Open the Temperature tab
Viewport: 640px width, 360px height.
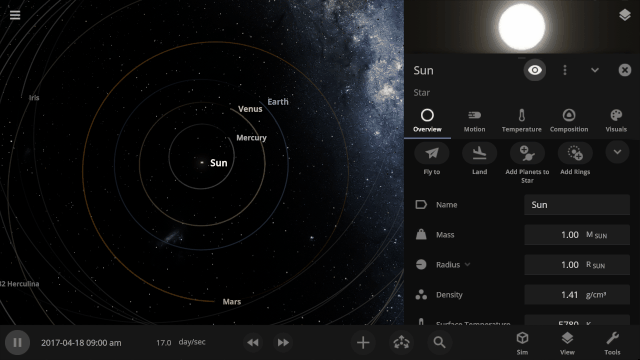coord(522,121)
